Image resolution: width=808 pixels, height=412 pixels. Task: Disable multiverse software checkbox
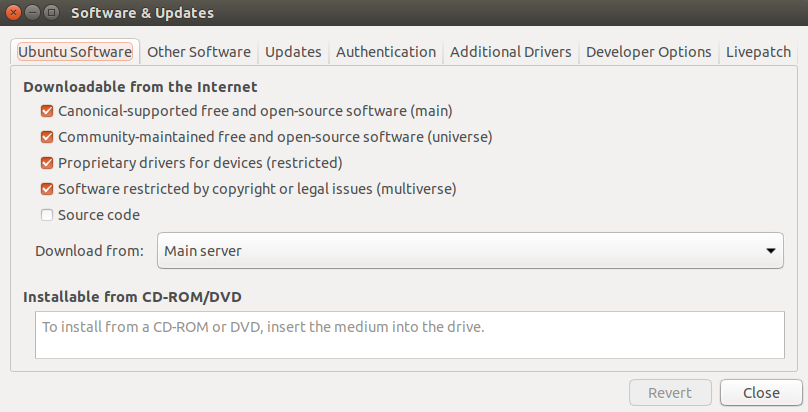[47, 189]
